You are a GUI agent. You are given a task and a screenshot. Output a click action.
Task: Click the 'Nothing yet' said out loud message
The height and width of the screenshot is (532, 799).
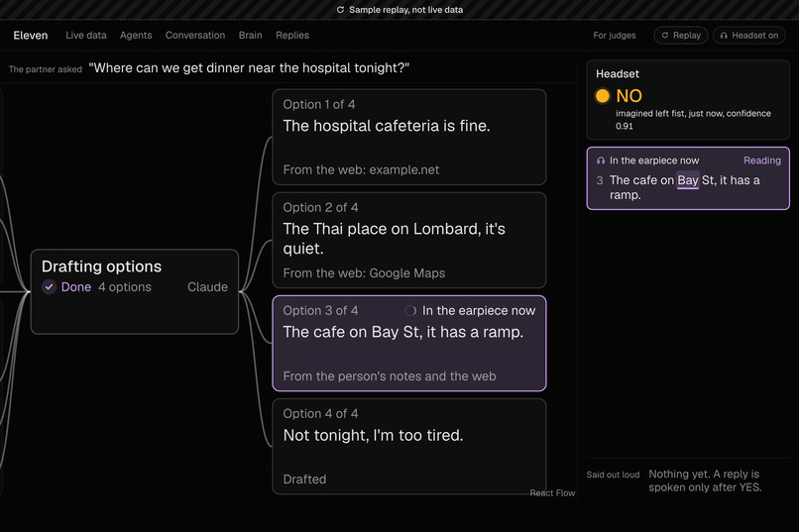coord(705,480)
